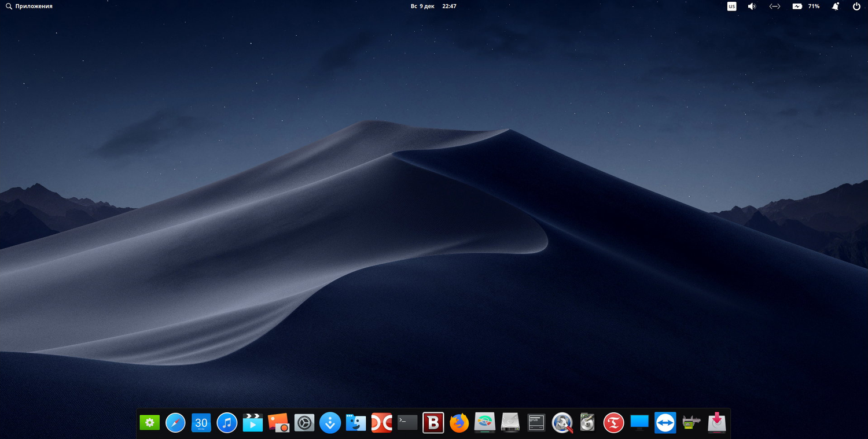This screenshot has width=868, height=439.
Task: Open the Приложения applications menu
Action: [29, 6]
